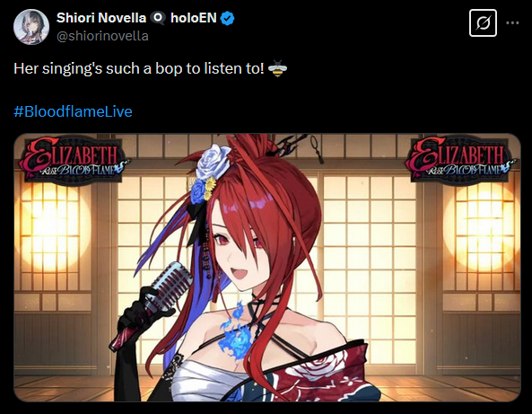This screenshot has height=414, width=532.
Task: Open the #BloodflameLive hashtag link
Action: point(73,111)
